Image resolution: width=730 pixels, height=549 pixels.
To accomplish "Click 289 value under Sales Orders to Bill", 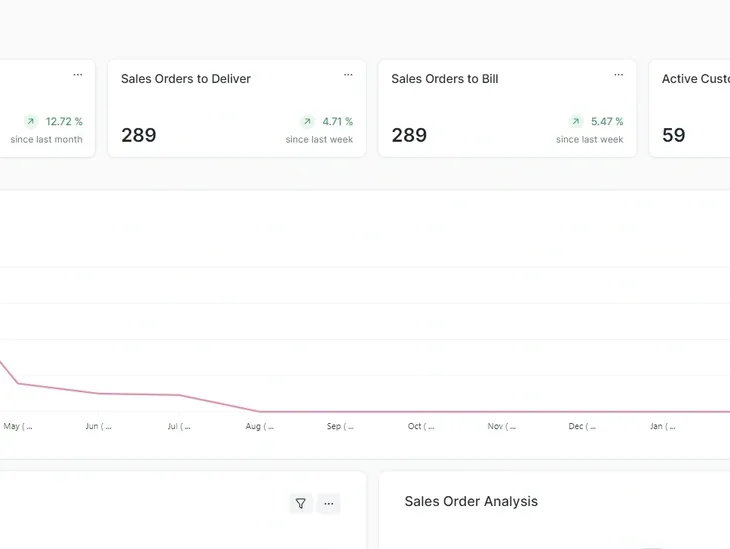I will click(x=409, y=135).
